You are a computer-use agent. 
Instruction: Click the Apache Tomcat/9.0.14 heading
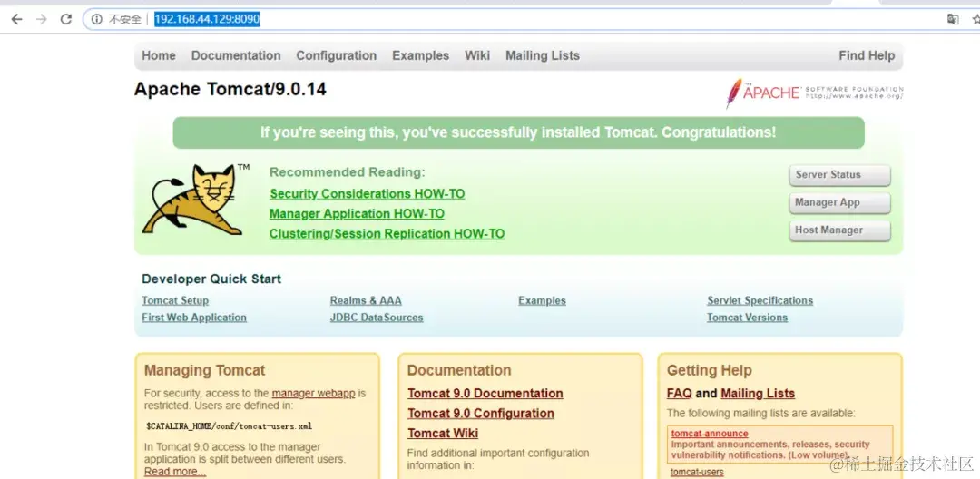[230, 89]
